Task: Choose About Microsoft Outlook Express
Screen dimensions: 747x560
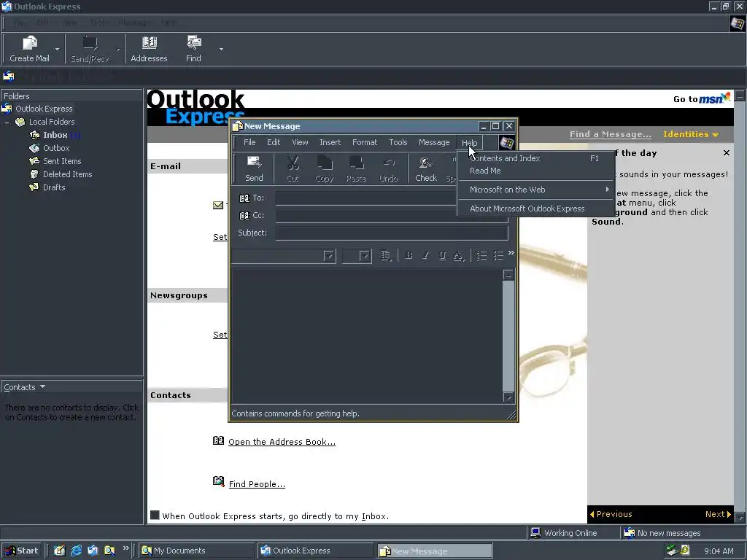Action: coord(536,209)
